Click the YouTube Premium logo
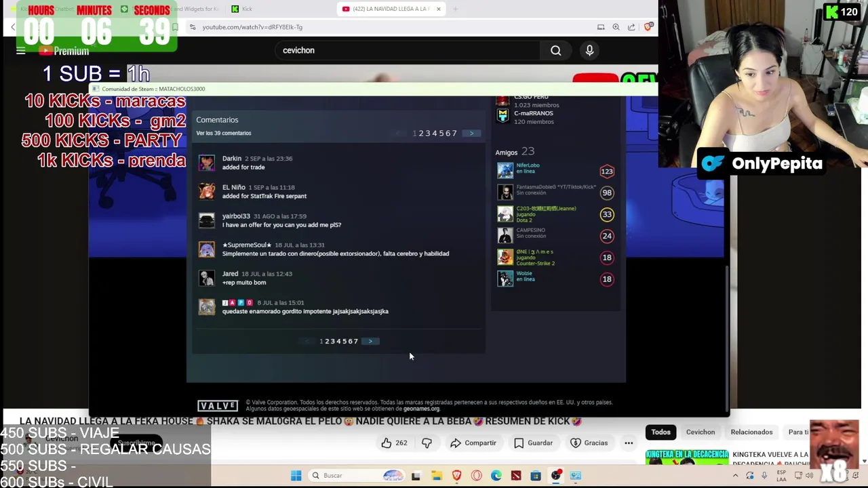This screenshot has width=868, height=488. 64,51
